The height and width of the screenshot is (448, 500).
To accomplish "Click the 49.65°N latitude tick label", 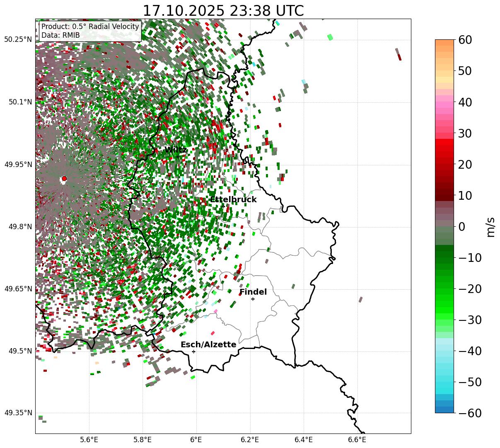I will (x=18, y=289).
